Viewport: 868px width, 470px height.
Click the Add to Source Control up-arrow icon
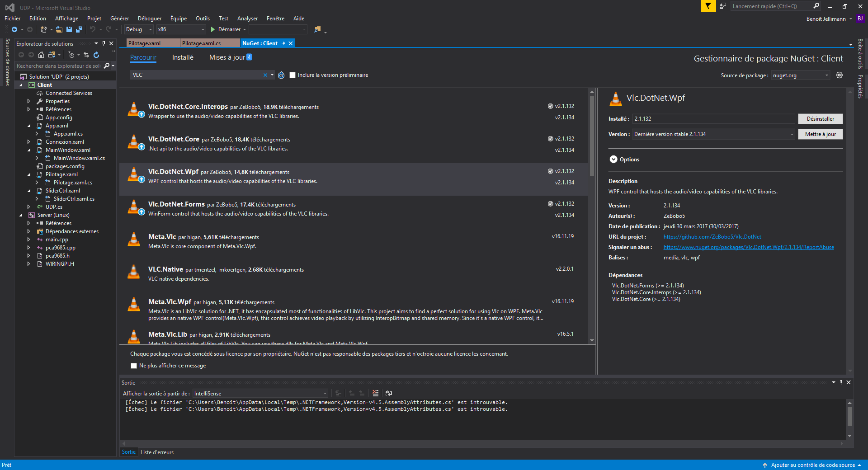765,465
